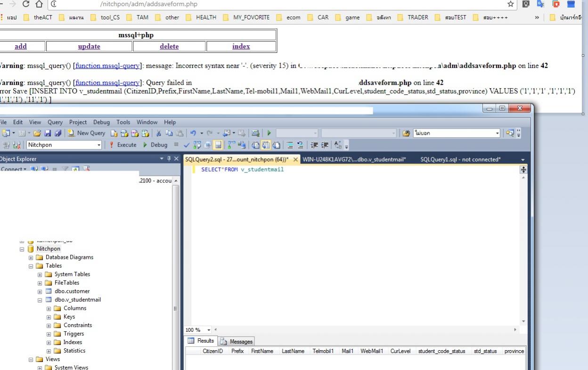Click the browser address bar URL
The height and width of the screenshot is (370, 588).
[149, 4]
